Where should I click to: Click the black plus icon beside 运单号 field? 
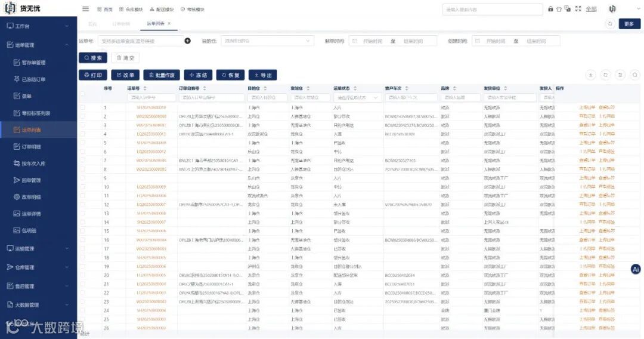click(188, 41)
